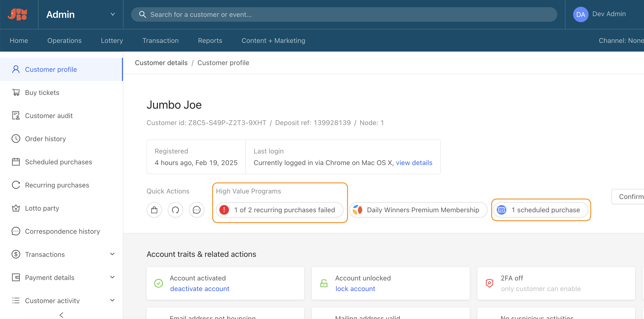The width and height of the screenshot is (644, 319).
Task: Open the Operations menu
Action: tap(65, 40)
